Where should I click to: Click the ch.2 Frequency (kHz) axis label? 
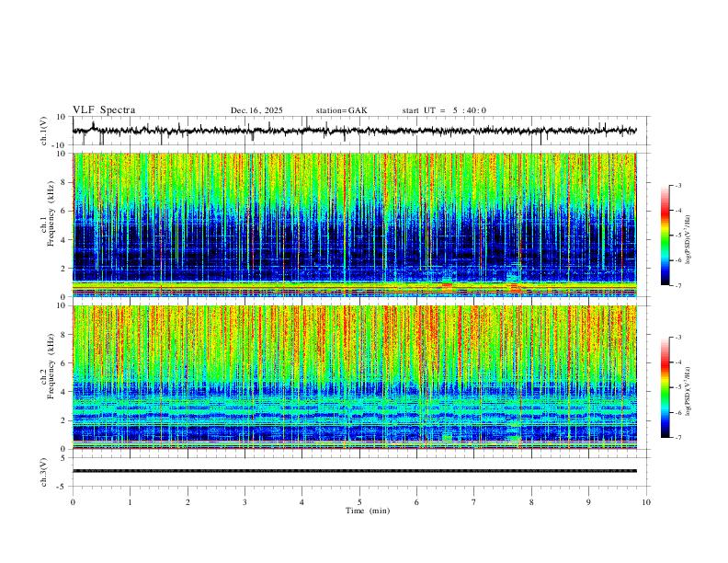pos(48,366)
